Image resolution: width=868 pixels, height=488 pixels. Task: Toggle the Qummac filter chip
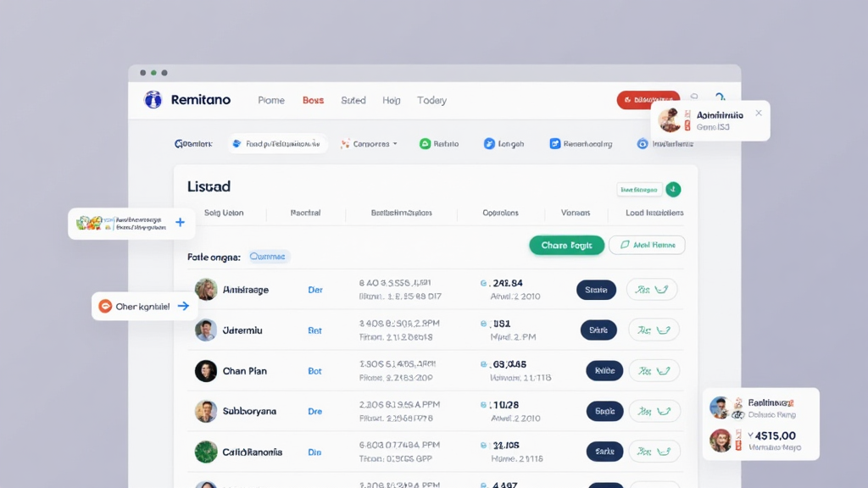(x=269, y=256)
